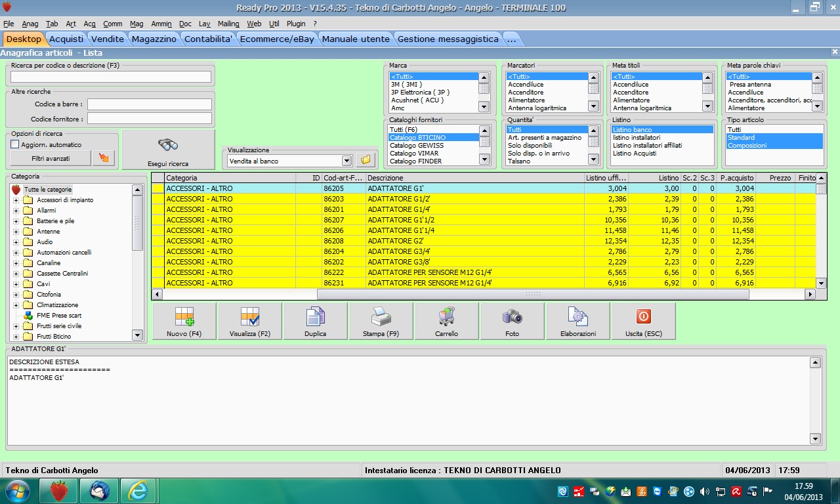Open the Anag menu
The height and width of the screenshot is (504, 840).
(30, 24)
